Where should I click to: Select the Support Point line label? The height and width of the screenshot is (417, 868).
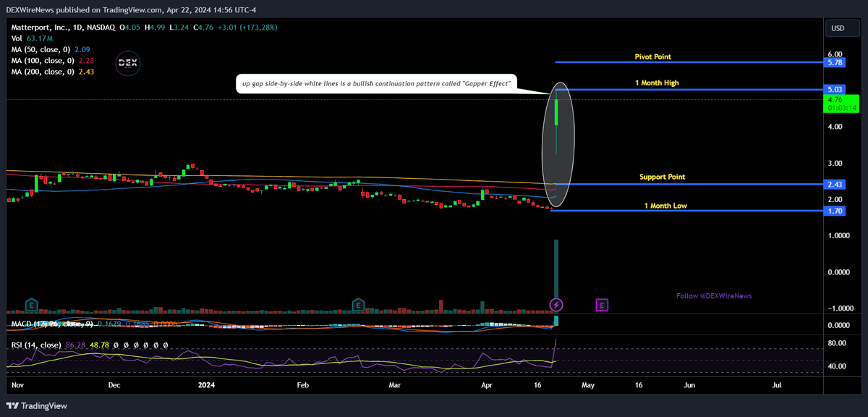coord(662,177)
